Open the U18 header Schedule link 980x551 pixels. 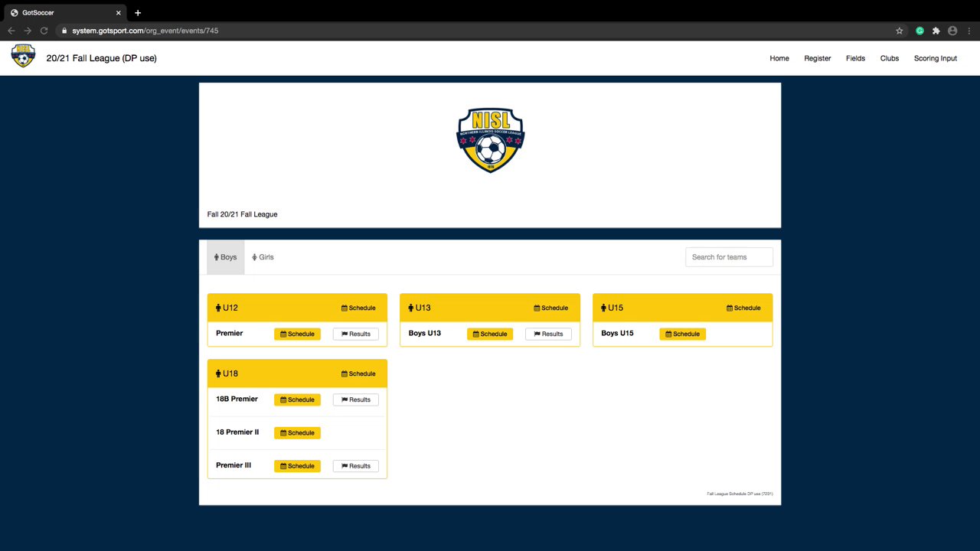pos(358,373)
